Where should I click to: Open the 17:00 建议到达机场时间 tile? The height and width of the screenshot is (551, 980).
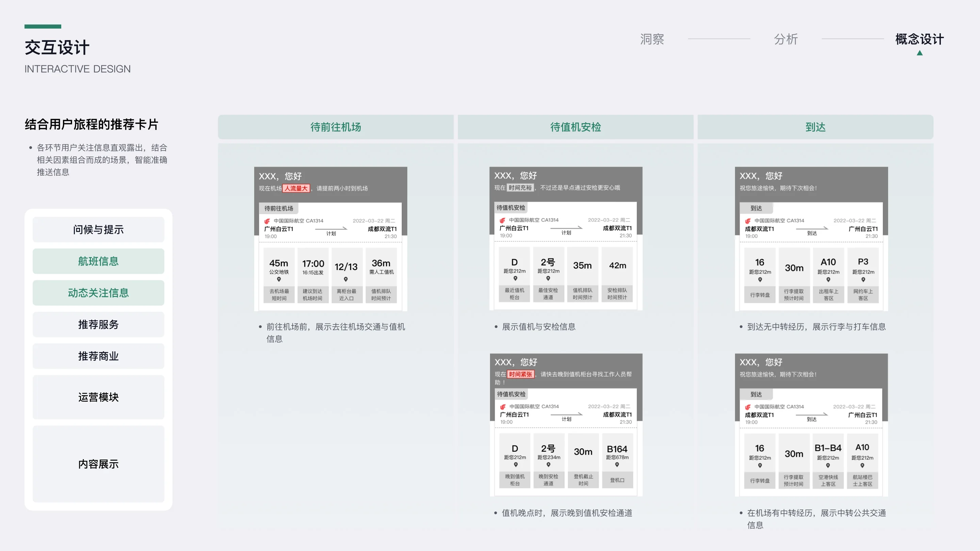tap(313, 275)
